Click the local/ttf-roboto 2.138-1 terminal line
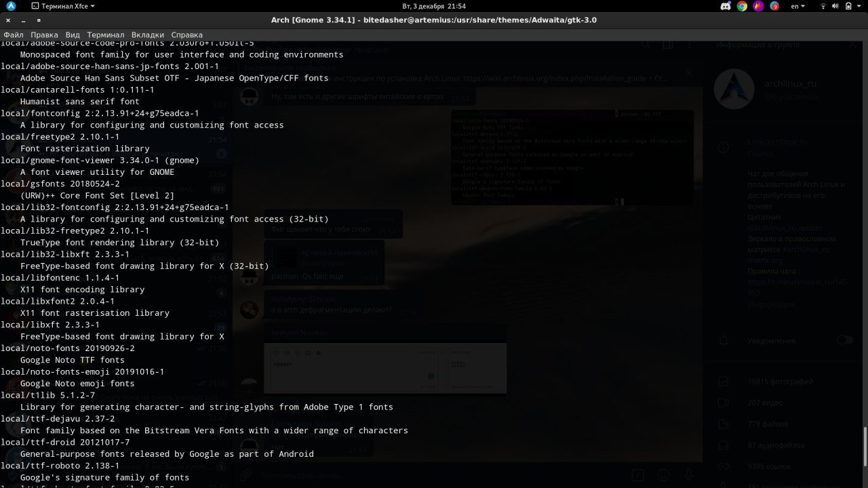This screenshot has width=868, height=488. click(x=60, y=466)
